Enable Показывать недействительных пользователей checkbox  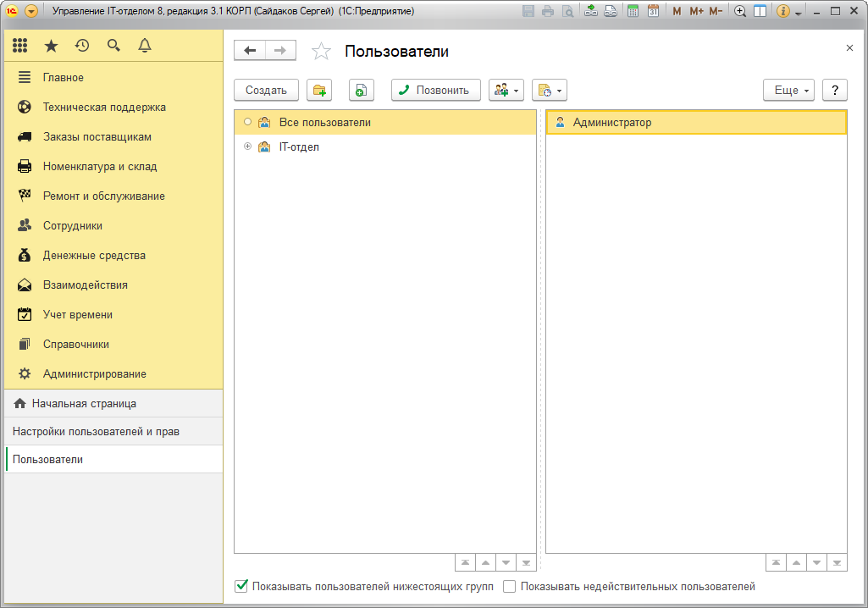pyautogui.click(x=509, y=586)
